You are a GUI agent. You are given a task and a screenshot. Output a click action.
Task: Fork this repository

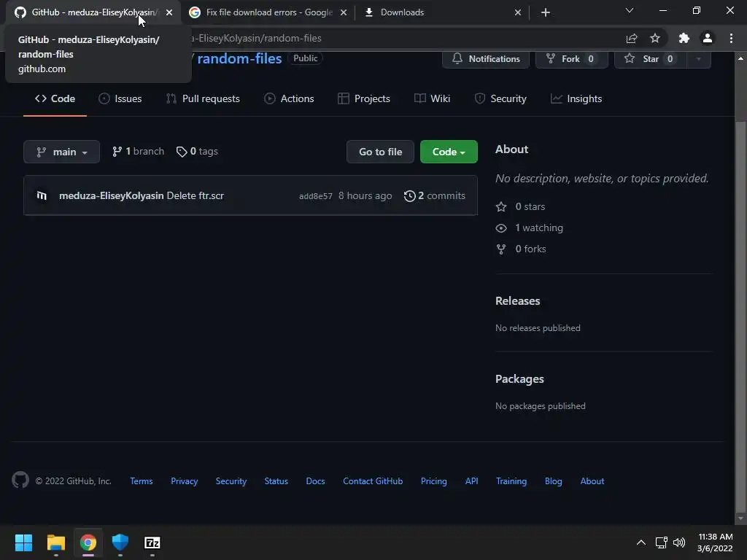572,58
